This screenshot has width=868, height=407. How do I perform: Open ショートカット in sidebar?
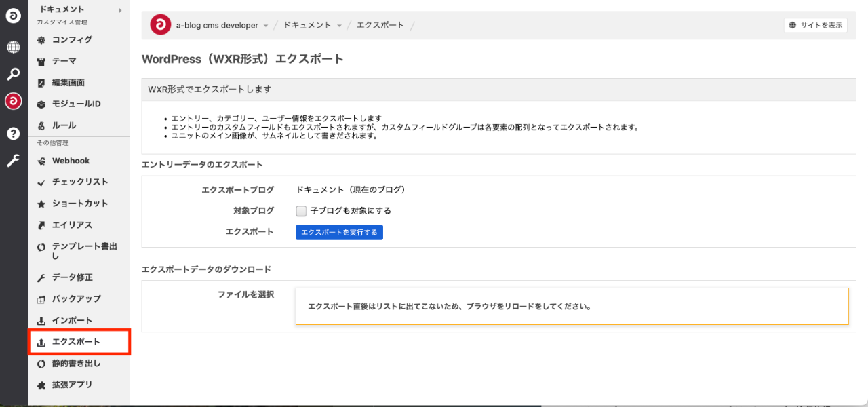[79, 203]
